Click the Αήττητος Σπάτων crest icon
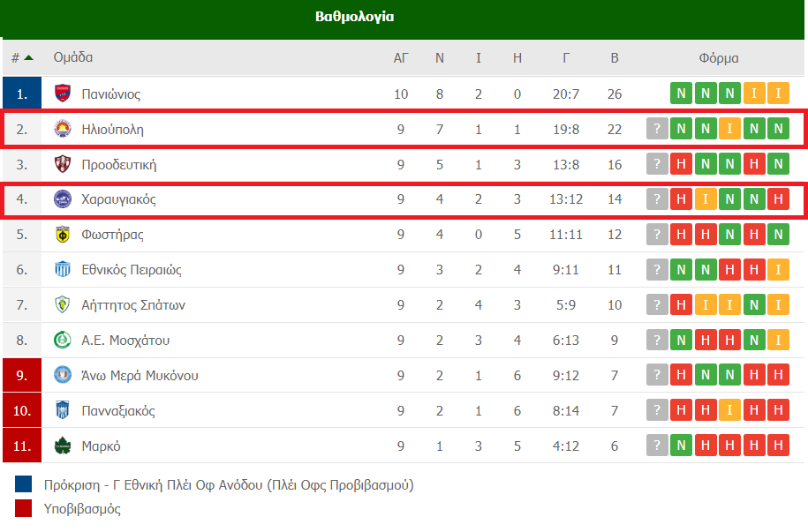 tap(63, 304)
